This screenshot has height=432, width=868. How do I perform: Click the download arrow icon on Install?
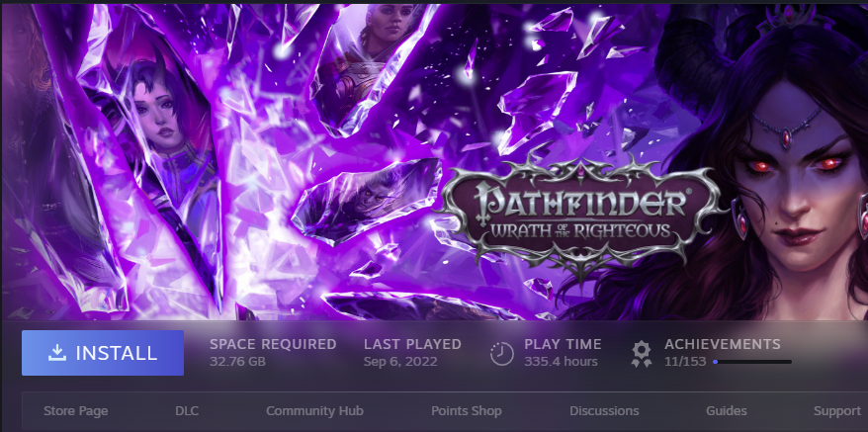coord(57,353)
